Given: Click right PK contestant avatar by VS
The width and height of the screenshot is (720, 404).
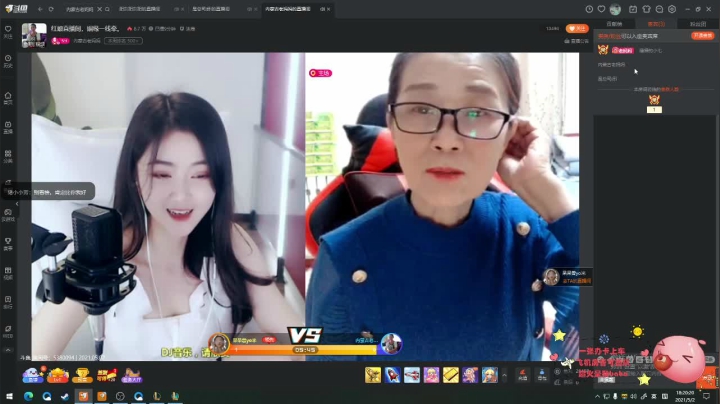Looking at the screenshot, I should click(x=391, y=343).
